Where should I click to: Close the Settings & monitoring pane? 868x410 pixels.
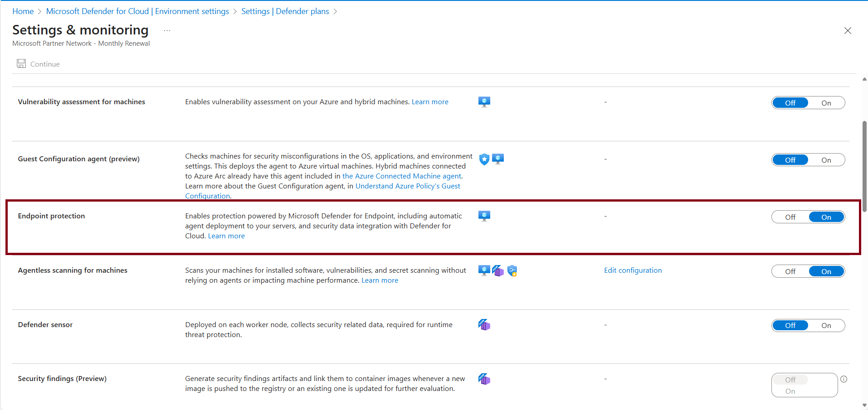tap(848, 30)
